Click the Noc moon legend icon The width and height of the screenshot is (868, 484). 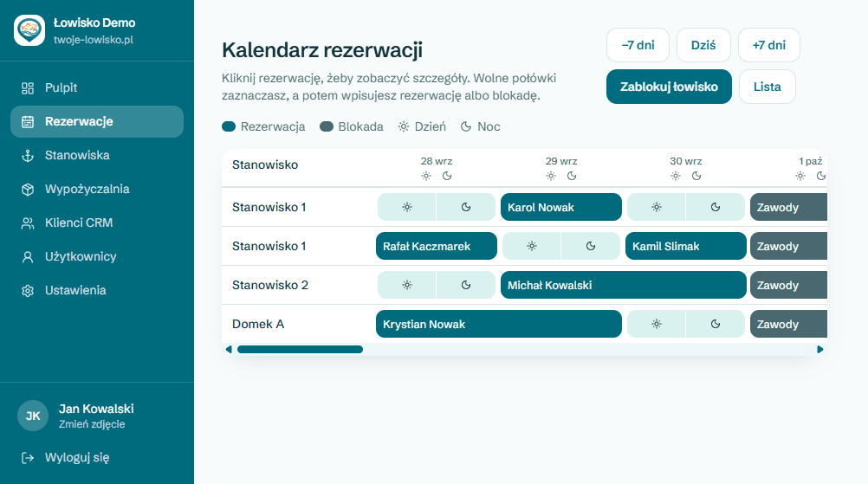coord(466,126)
